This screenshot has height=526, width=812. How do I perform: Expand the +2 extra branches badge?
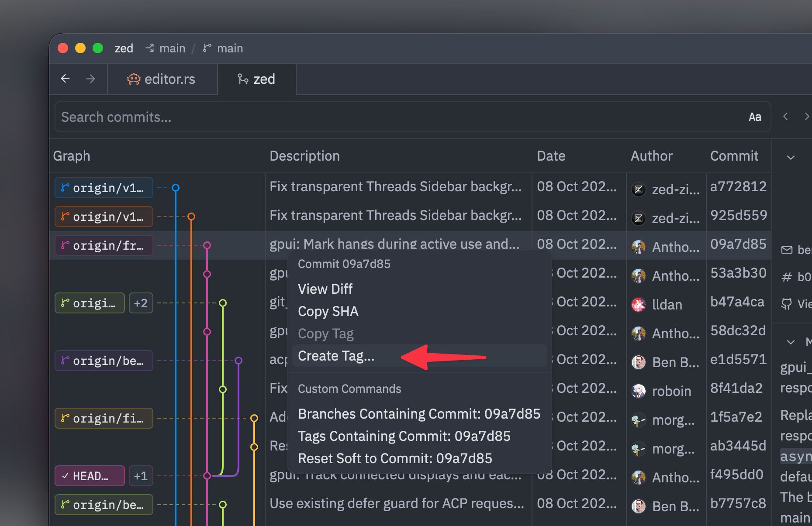coord(141,303)
